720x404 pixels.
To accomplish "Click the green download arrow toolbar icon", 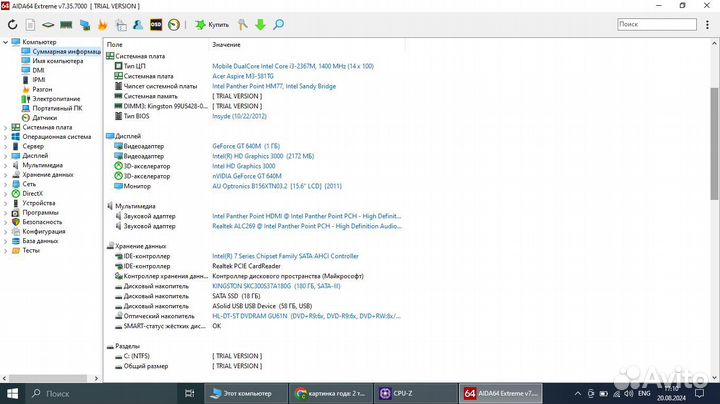I will (x=260, y=25).
